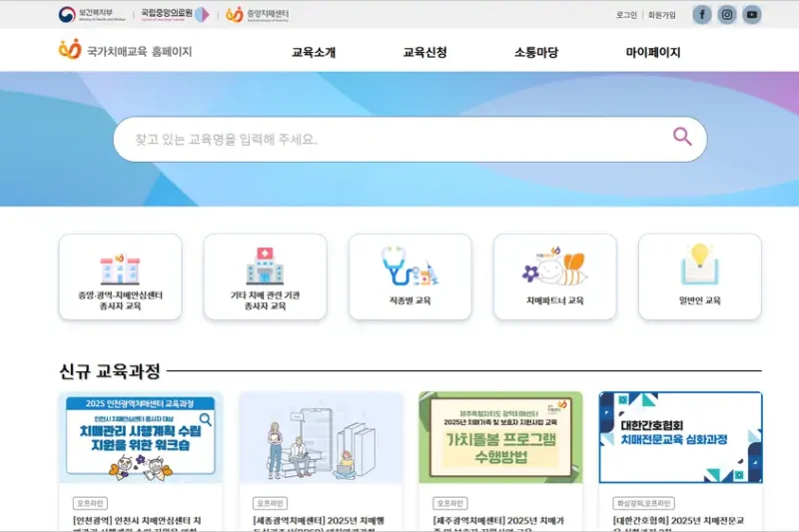Click the 로그인 link
This screenshot has height=532, width=799.
click(626, 15)
